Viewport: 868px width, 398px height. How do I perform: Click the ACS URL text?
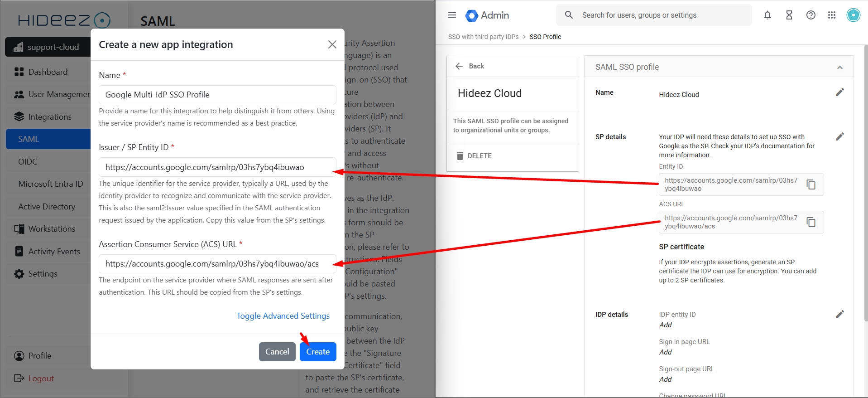pos(731,222)
